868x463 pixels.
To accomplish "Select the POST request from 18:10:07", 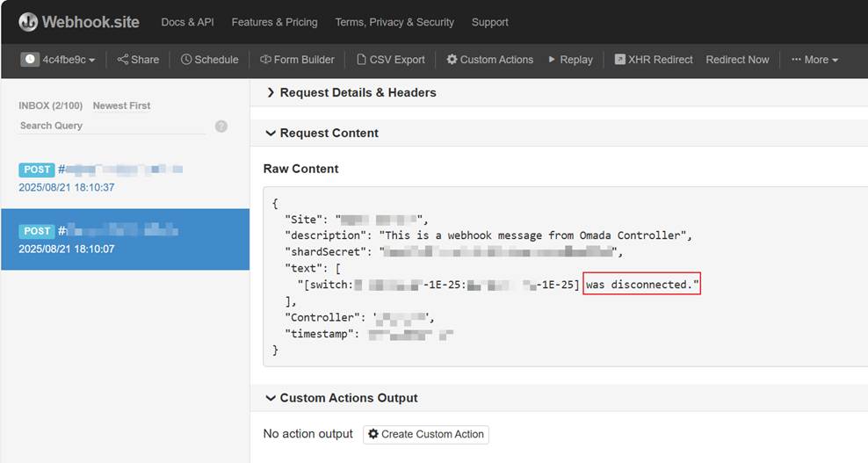I will pos(125,239).
